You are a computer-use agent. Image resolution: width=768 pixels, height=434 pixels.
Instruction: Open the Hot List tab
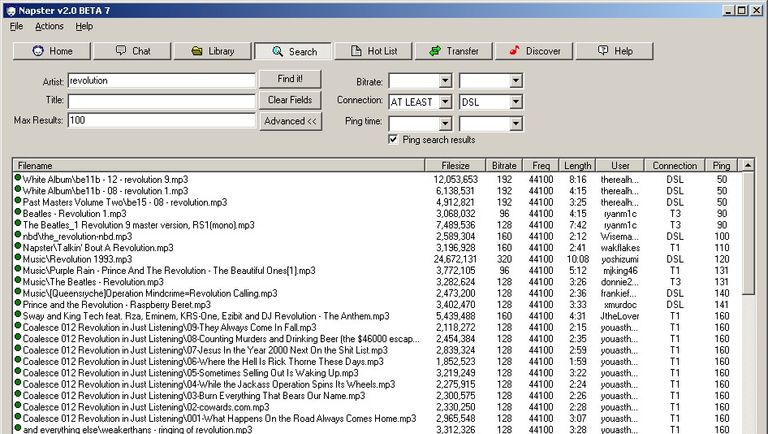[x=373, y=51]
